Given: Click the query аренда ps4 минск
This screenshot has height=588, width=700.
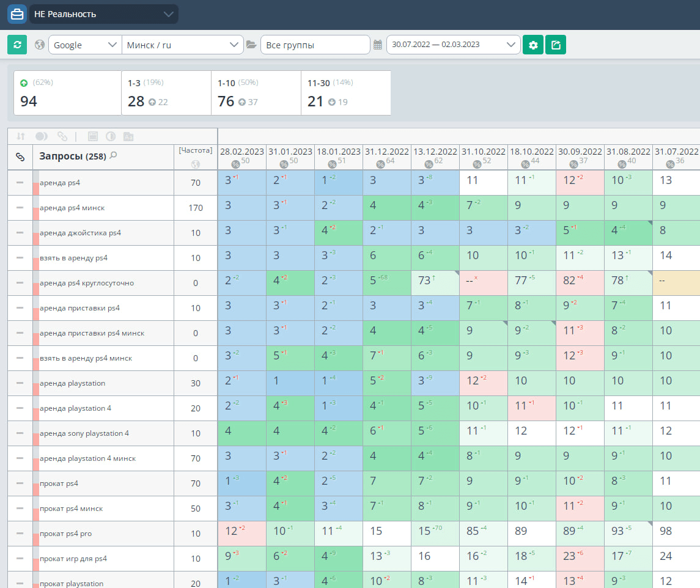Looking at the screenshot, I should tap(72, 208).
